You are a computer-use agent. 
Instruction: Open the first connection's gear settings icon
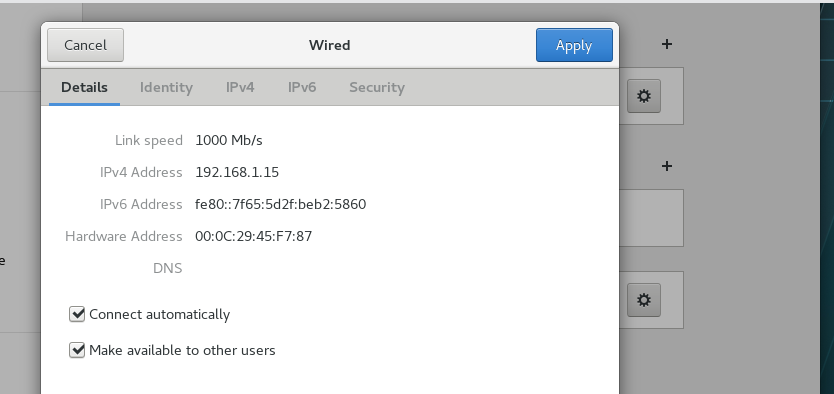[644, 96]
